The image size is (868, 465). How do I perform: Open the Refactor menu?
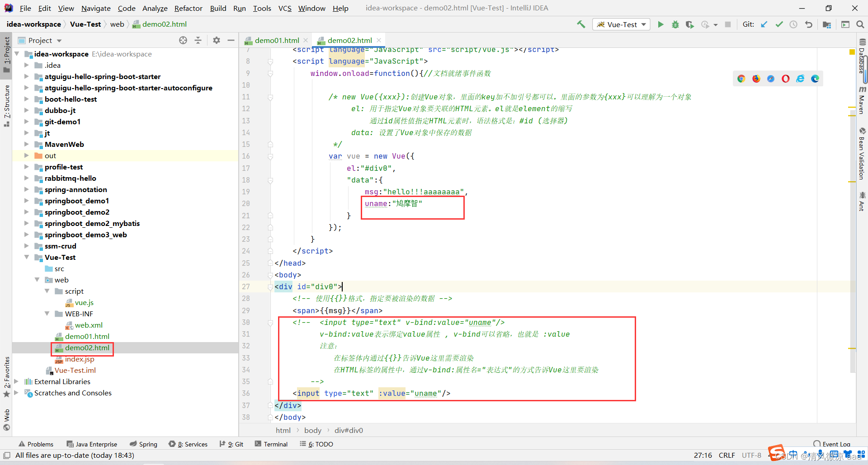(189, 8)
